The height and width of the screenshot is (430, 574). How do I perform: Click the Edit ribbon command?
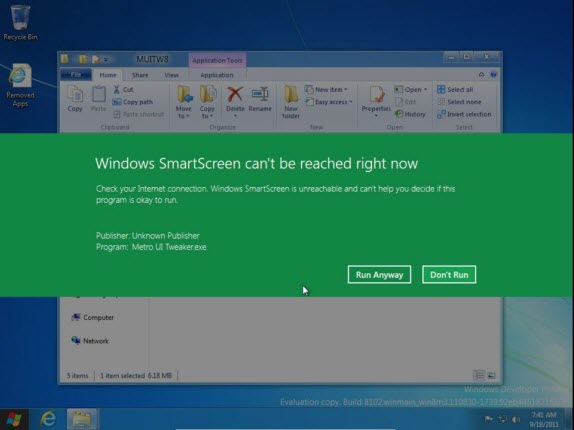point(406,102)
